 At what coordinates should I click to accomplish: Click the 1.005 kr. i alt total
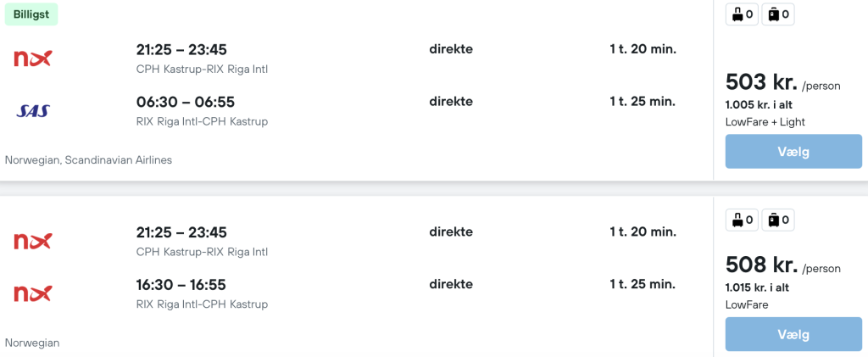coord(759,105)
